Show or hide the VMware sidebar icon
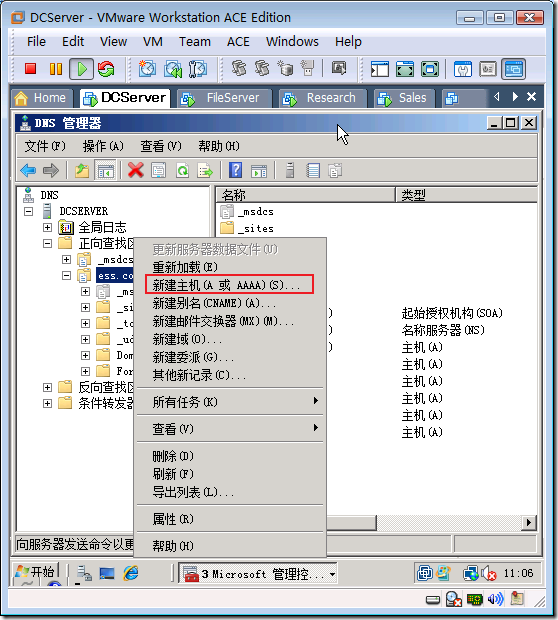 point(380,69)
